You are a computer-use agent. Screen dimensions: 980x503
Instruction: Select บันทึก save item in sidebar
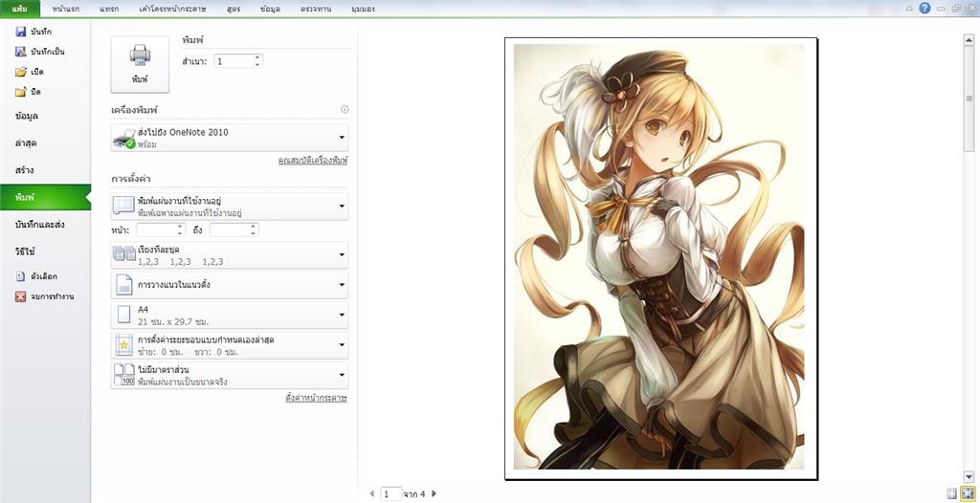33,32
